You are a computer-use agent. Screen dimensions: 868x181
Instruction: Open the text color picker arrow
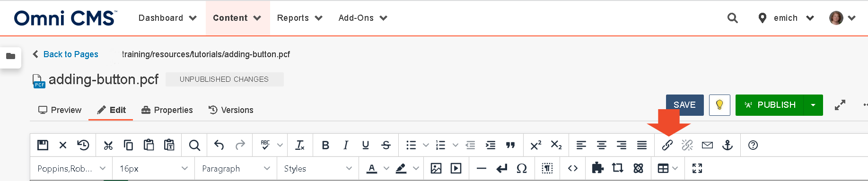[386, 168]
